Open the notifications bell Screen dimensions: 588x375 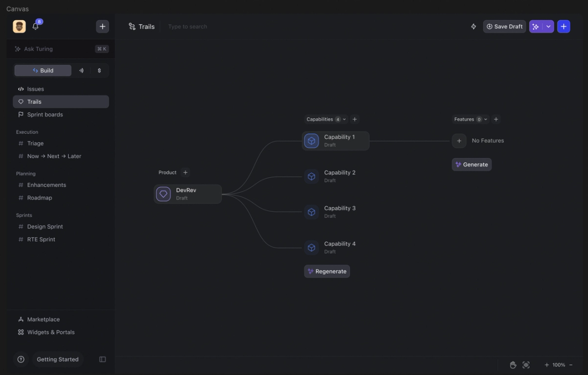[35, 26]
